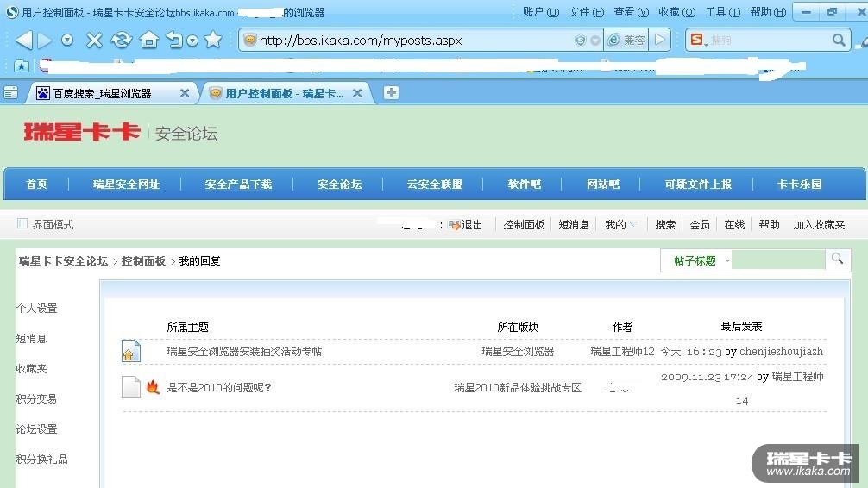Open the navigation history dropdown beside Forward
The image size is (868, 488).
click(67, 40)
